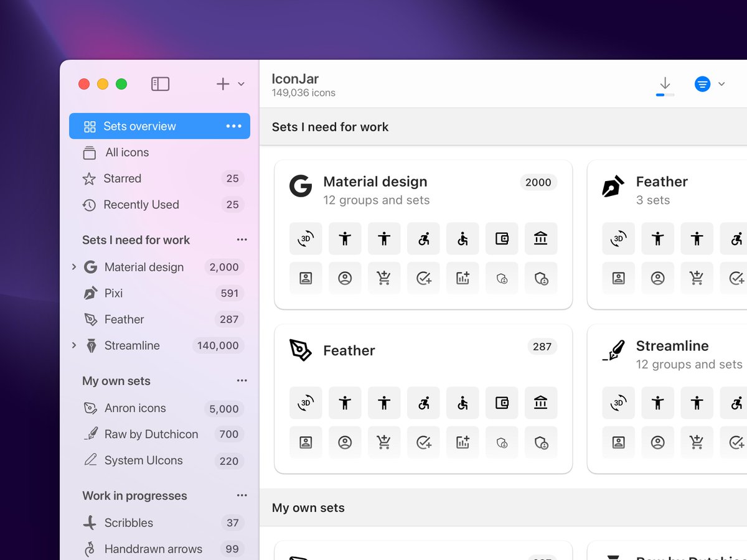Click the Material design card title

click(375, 182)
